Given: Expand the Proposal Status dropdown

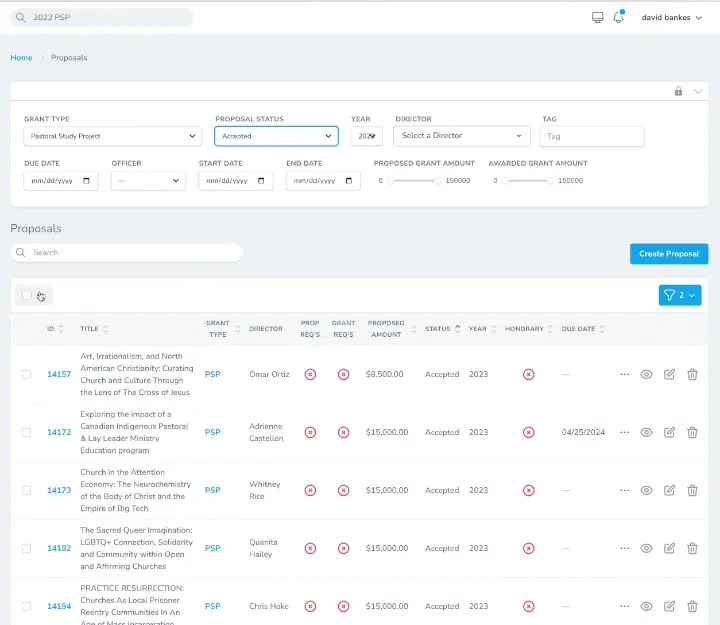Looking at the screenshot, I should tap(276, 136).
